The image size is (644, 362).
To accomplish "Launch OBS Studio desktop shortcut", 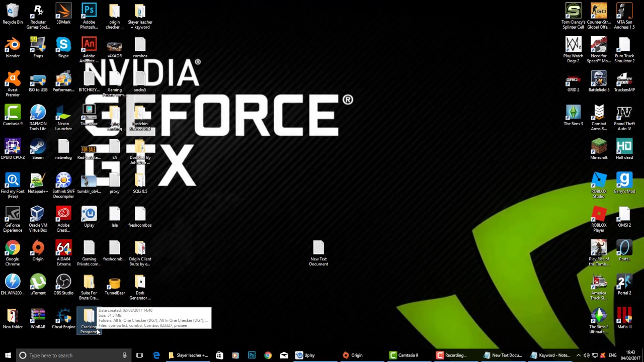I will pyautogui.click(x=63, y=285).
